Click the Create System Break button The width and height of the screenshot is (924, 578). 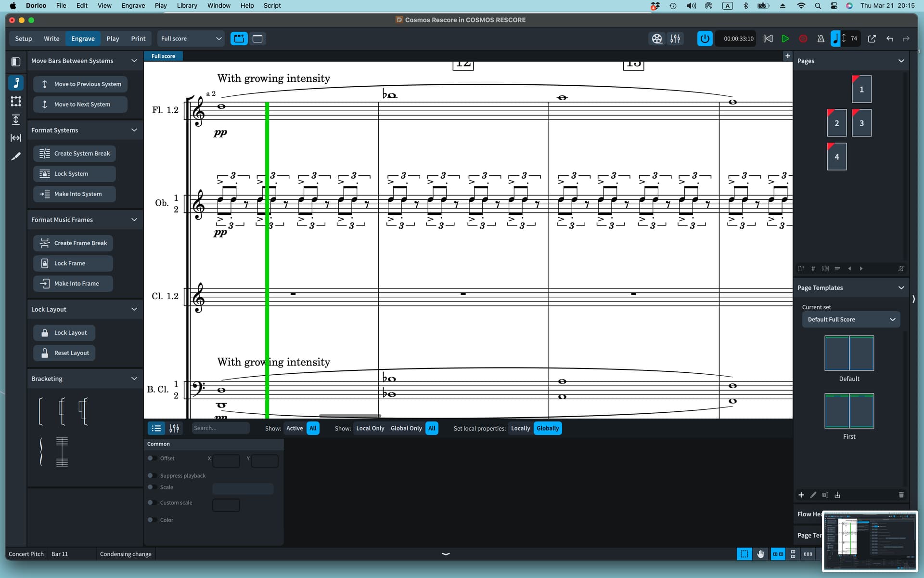coord(75,153)
